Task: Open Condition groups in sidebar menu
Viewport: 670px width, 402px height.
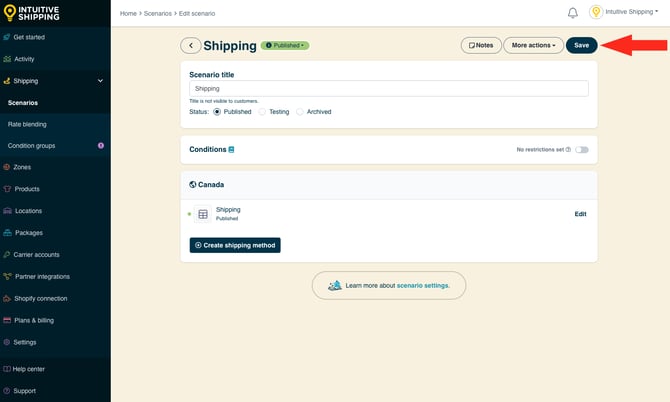Action: 31,146
